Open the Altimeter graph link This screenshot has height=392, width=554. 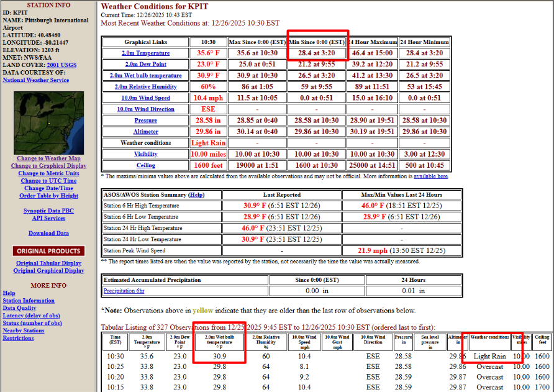tap(145, 132)
